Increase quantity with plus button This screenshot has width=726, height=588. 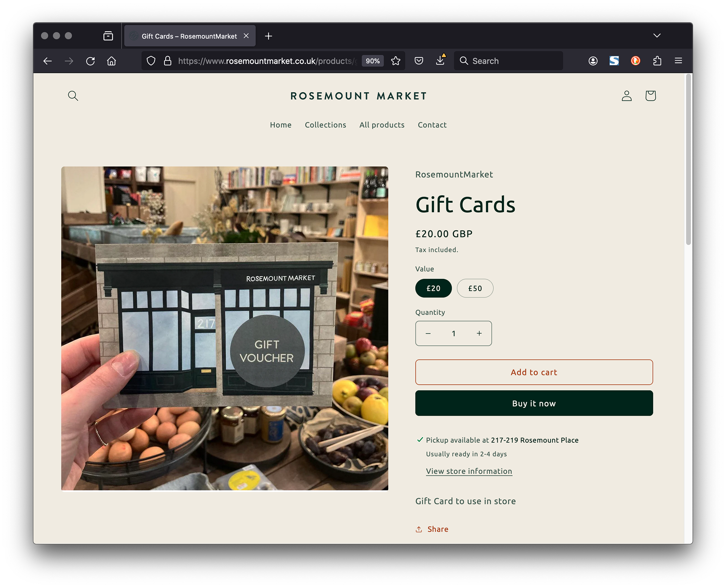[479, 333]
